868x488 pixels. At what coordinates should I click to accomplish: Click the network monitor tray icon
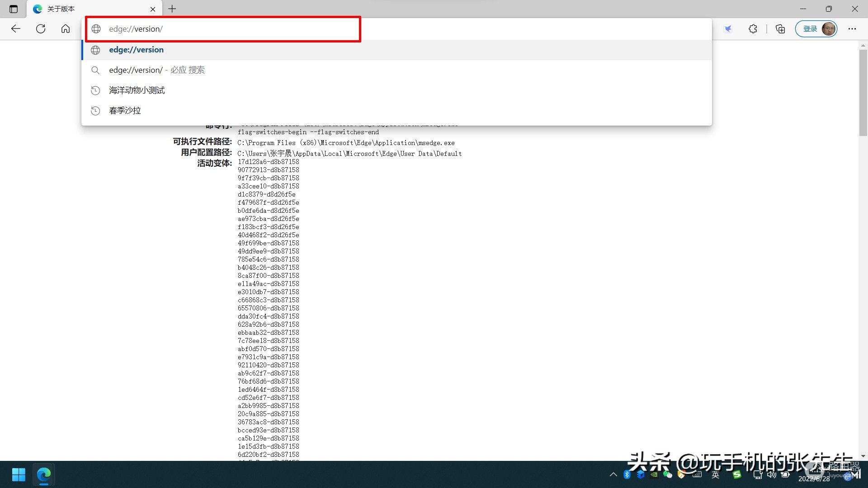pyautogui.click(x=758, y=474)
